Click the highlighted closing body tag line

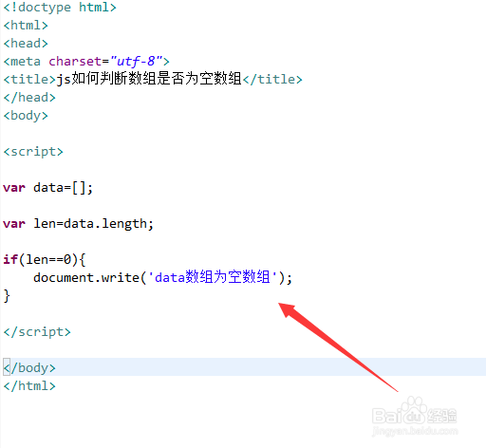pos(243,367)
